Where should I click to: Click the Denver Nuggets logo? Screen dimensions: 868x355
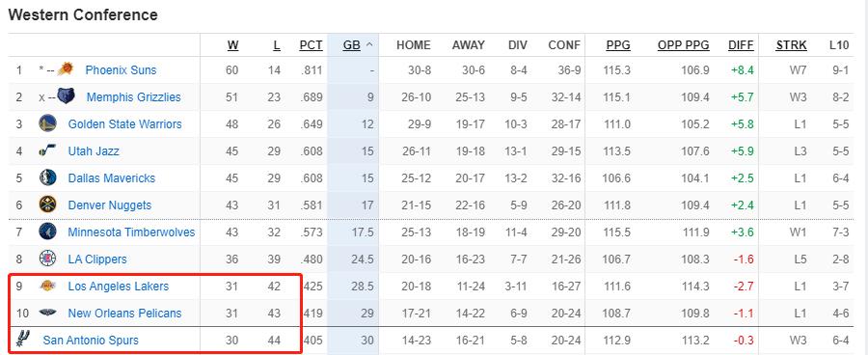point(47,205)
